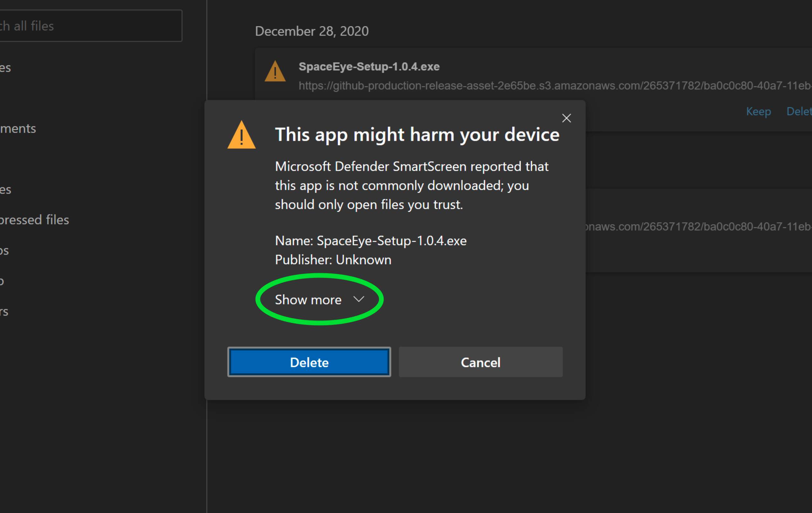The width and height of the screenshot is (812, 513).
Task: Click the Publisher: Unknown text in dialog
Action: click(x=333, y=260)
